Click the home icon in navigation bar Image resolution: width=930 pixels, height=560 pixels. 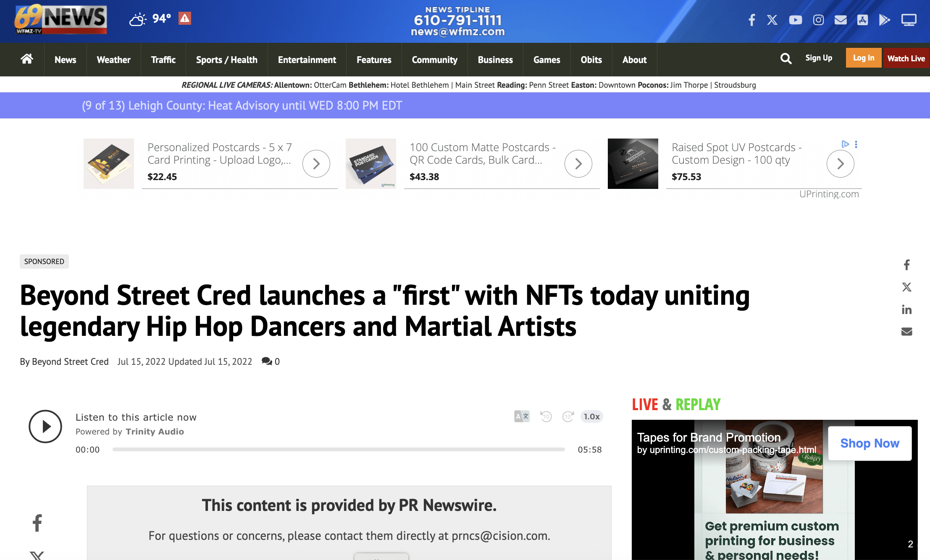(27, 59)
